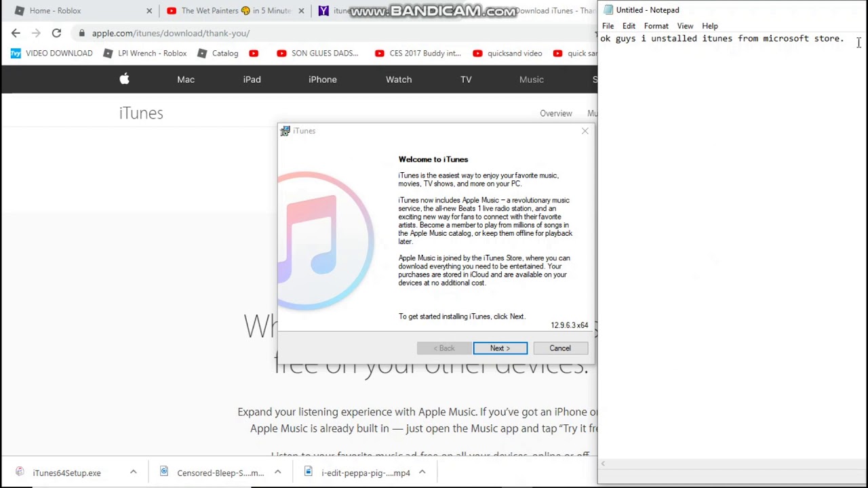
Task: Close The Wet Painters tab
Action: [x=301, y=11]
